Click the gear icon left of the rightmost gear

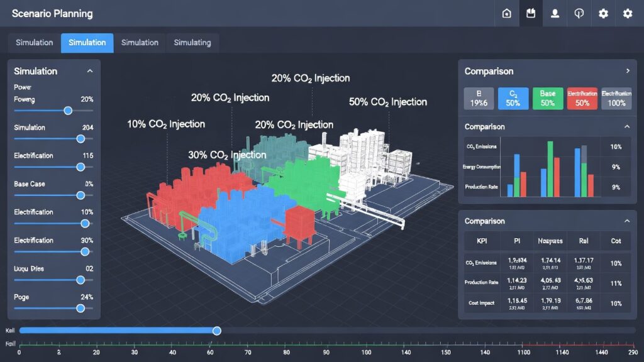tap(603, 14)
